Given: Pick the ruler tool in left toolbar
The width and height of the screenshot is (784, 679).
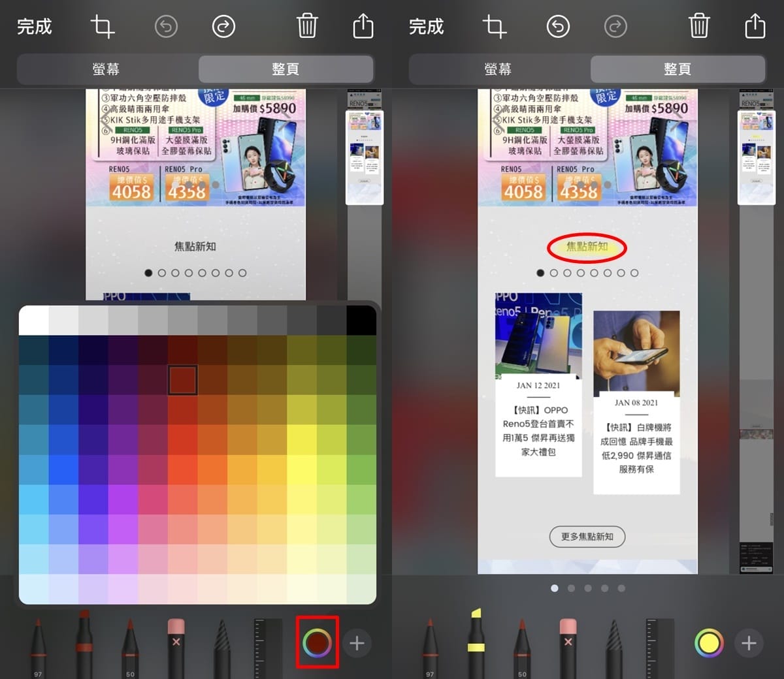Looking at the screenshot, I should pyautogui.click(x=260, y=648).
